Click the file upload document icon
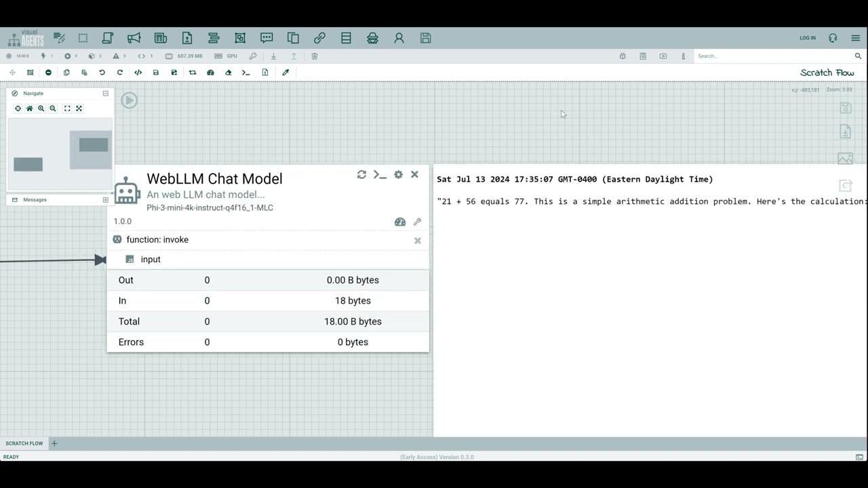The width and height of the screenshot is (868, 488). click(x=187, y=38)
